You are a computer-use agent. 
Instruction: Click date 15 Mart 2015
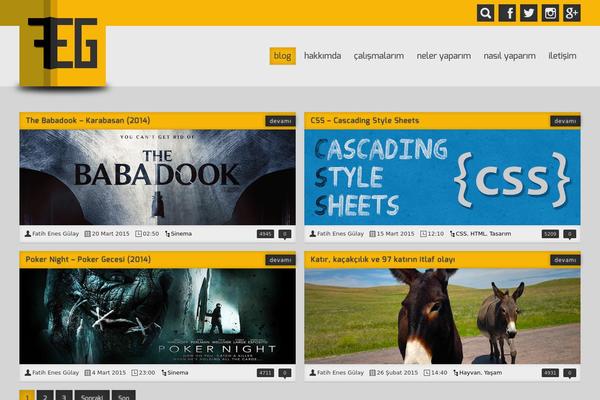[x=395, y=233]
